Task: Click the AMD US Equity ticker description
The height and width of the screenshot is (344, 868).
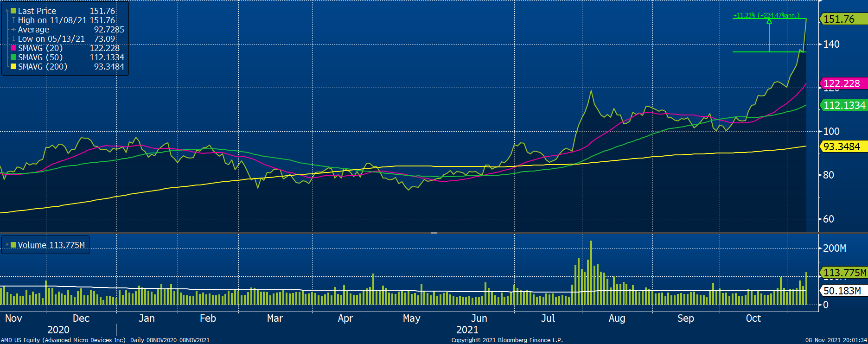Action: click(x=63, y=340)
